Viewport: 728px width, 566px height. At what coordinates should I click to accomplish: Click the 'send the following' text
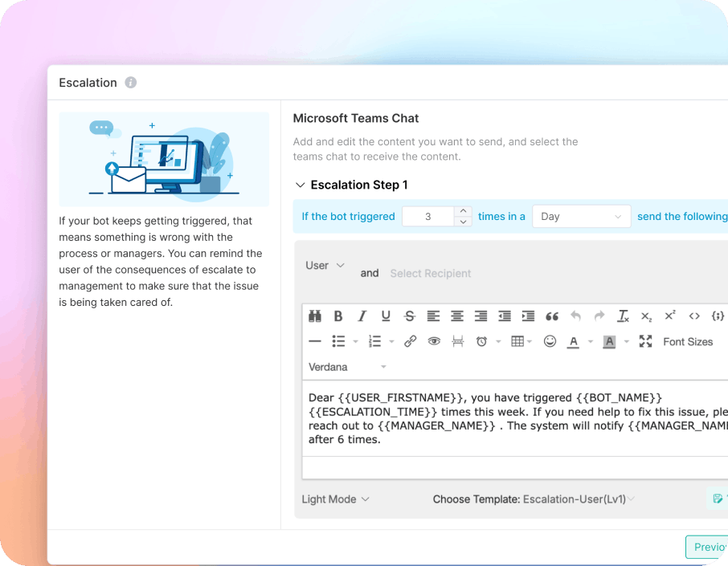coord(682,217)
